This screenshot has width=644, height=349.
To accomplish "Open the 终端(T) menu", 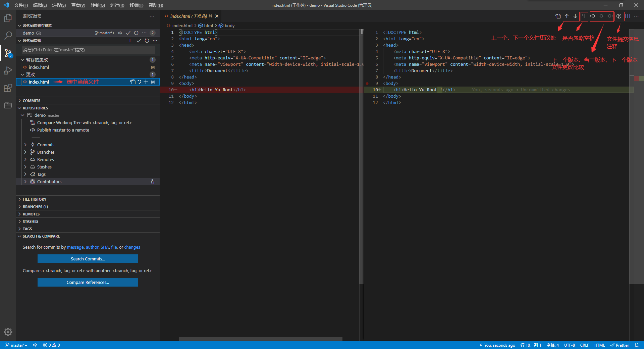I will [x=137, y=5].
